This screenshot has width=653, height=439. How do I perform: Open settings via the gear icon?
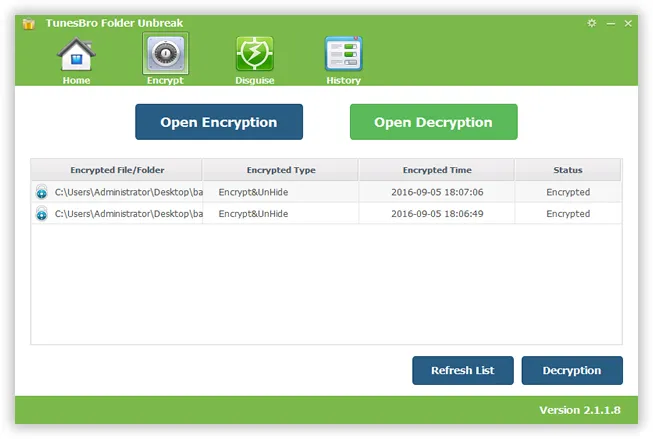592,23
